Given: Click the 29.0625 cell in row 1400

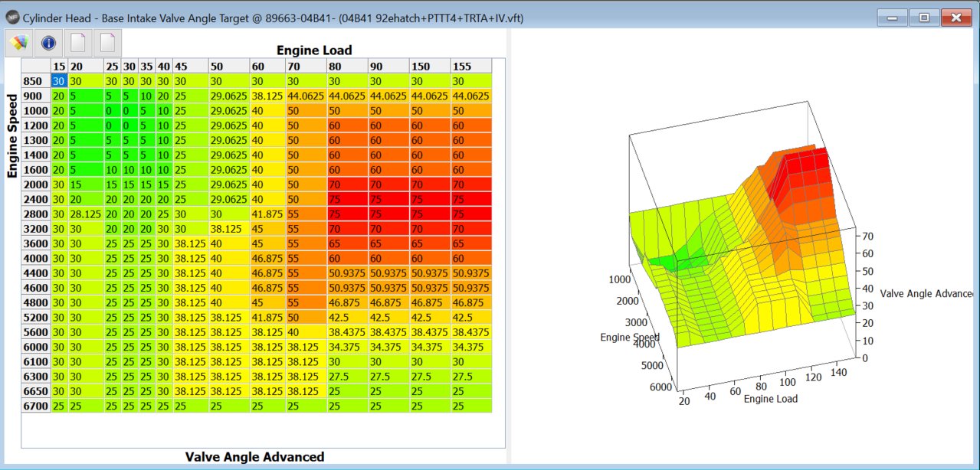Looking at the screenshot, I should (x=229, y=155).
